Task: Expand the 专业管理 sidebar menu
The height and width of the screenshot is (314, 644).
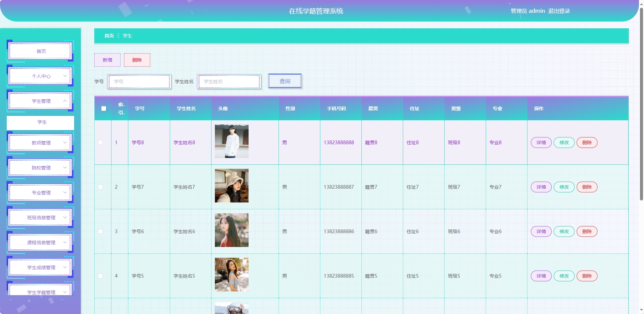Action: click(x=40, y=193)
